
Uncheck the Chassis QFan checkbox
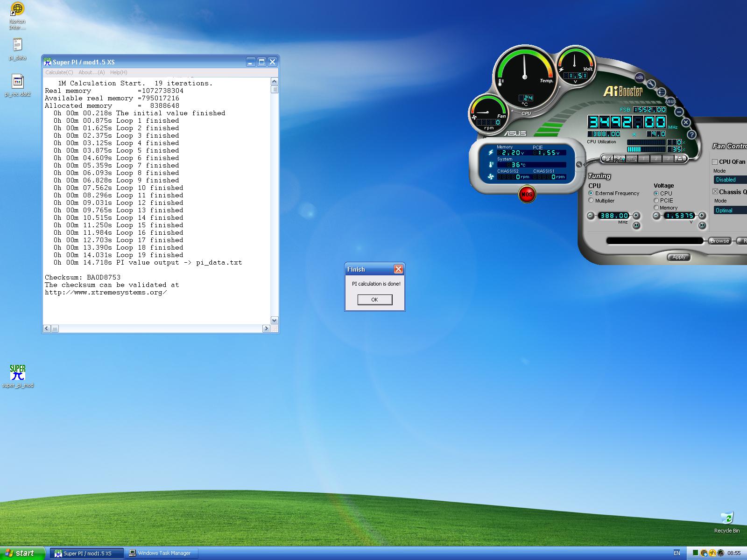tap(715, 192)
